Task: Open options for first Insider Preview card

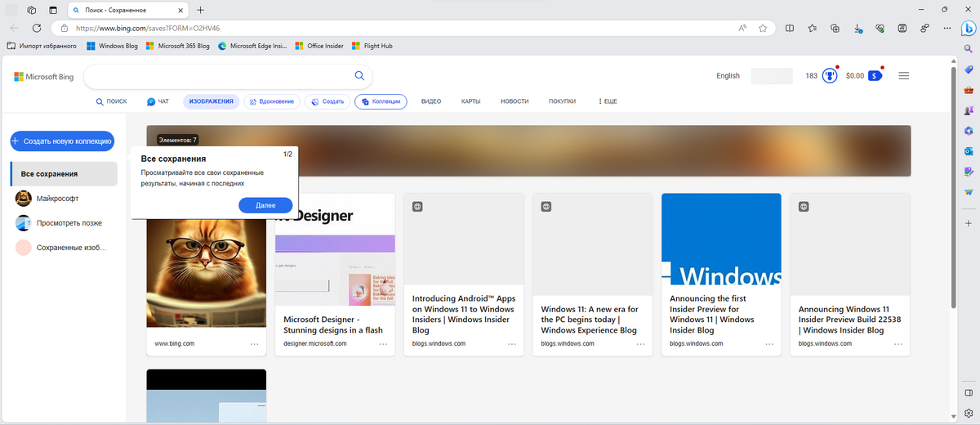Action: click(x=769, y=344)
